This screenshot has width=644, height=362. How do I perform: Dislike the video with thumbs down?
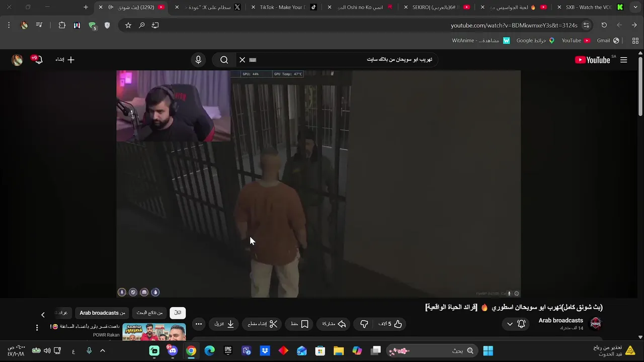(x=364, y=324)
